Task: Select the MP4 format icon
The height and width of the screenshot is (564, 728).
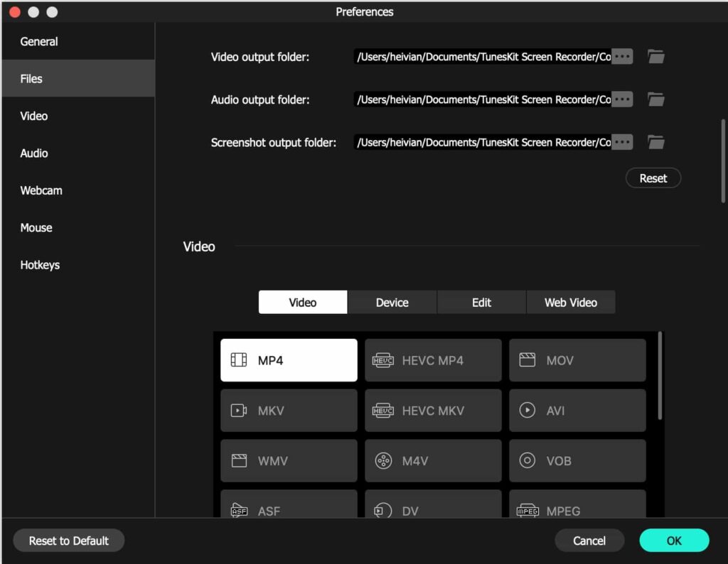Action: (x=288, y=360)
